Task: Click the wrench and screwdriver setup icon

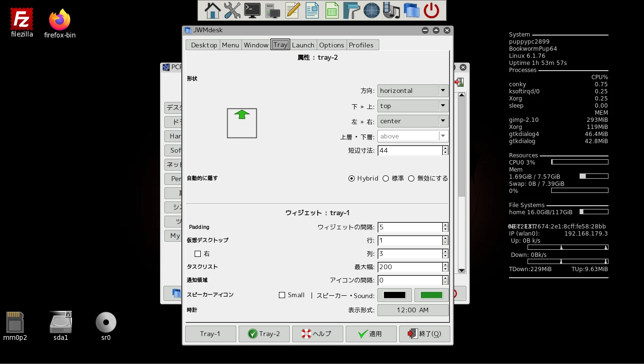Action: pos(232,10)
